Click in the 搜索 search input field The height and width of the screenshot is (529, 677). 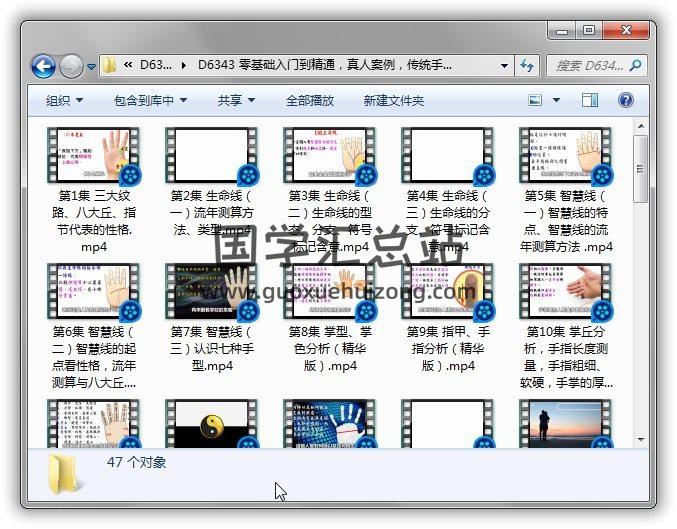[588, 66]
